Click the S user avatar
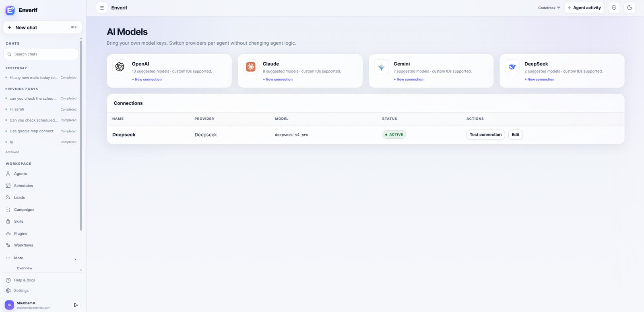The width and height of the screenshot is (644, 312). 9,305
